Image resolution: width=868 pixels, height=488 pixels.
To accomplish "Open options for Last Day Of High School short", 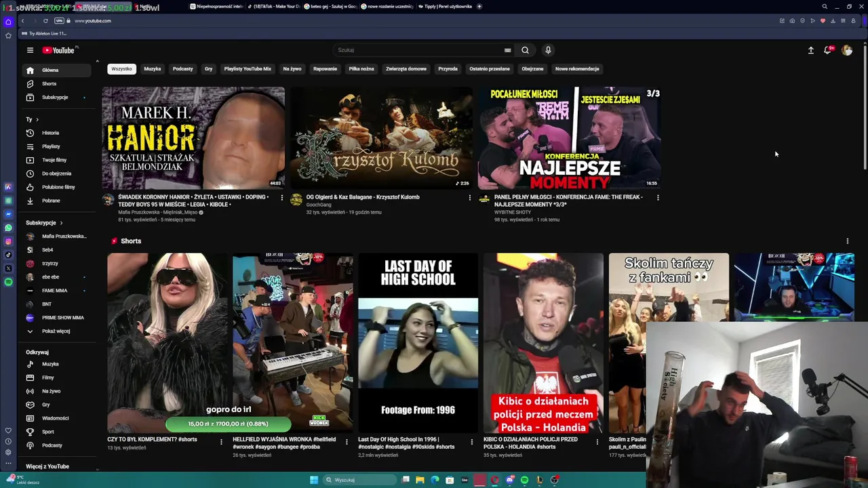I will click(472, 442).
